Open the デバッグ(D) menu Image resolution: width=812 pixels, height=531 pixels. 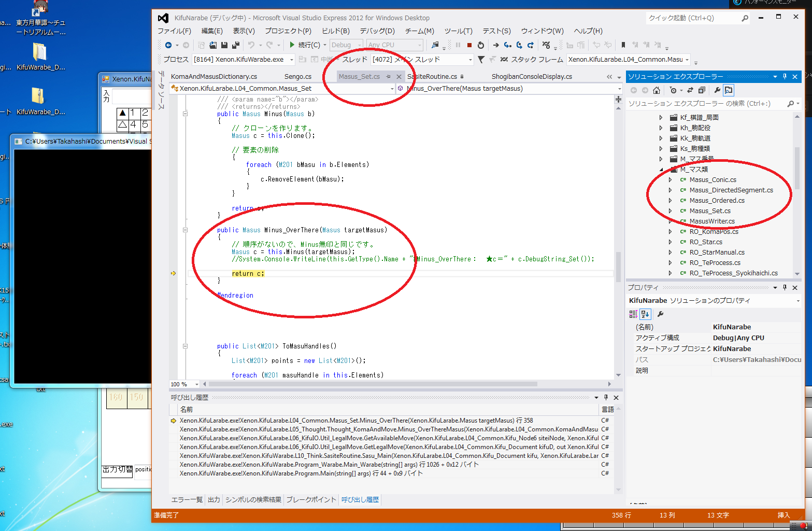point(377,31)
